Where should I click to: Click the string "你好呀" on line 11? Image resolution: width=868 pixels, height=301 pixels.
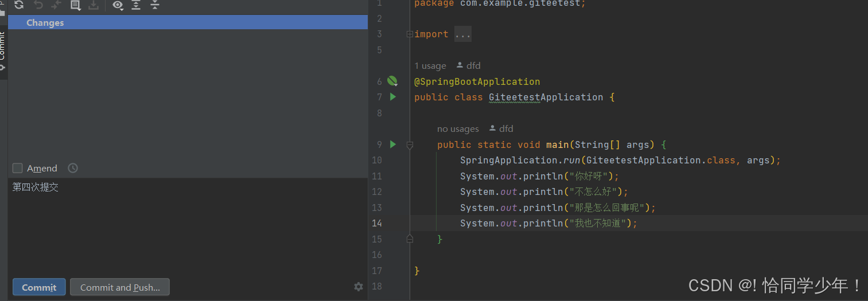(591, 176)
